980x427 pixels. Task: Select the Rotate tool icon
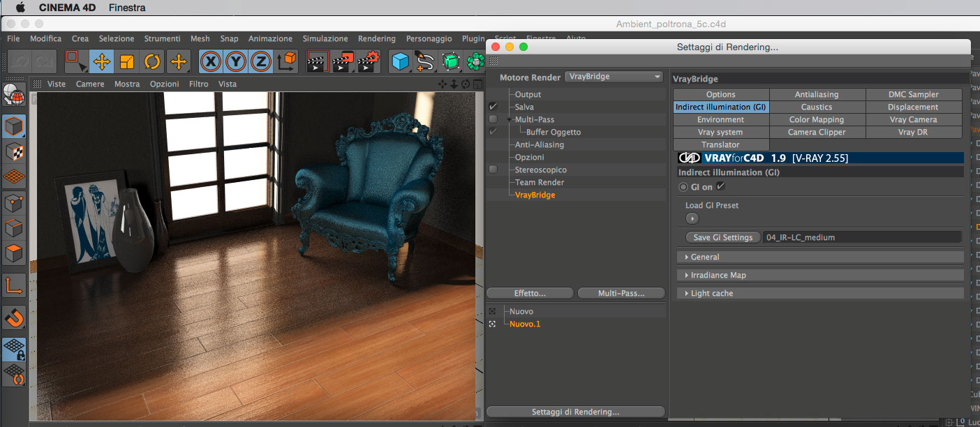pyautogui.click(x=152, y=61)
